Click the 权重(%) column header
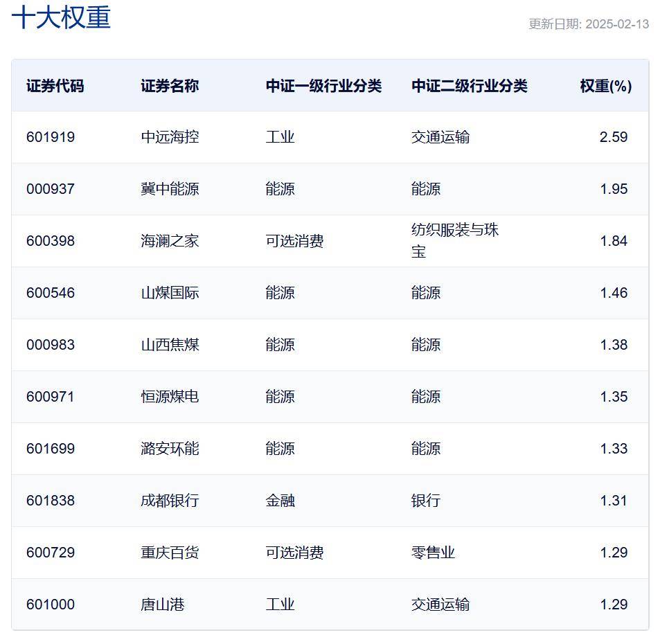 606,86
